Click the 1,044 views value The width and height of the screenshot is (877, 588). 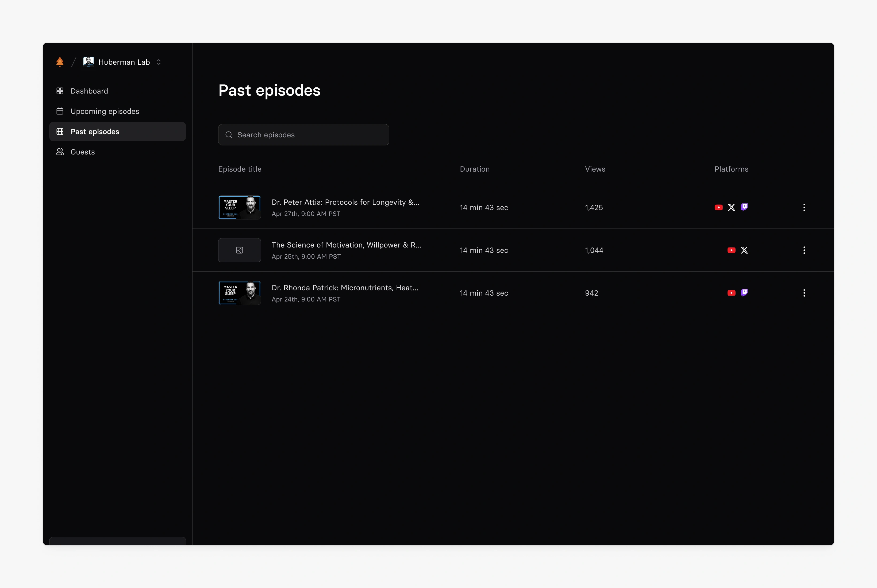click(594, 250)
